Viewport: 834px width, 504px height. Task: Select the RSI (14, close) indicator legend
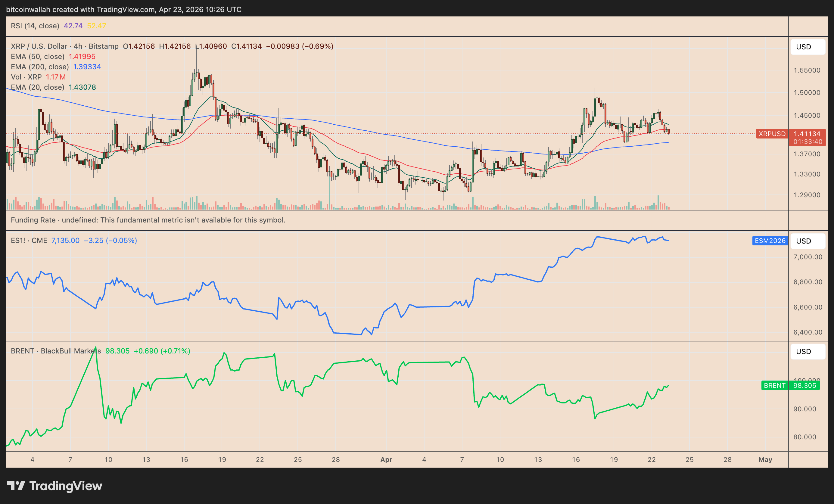(35, 26)
